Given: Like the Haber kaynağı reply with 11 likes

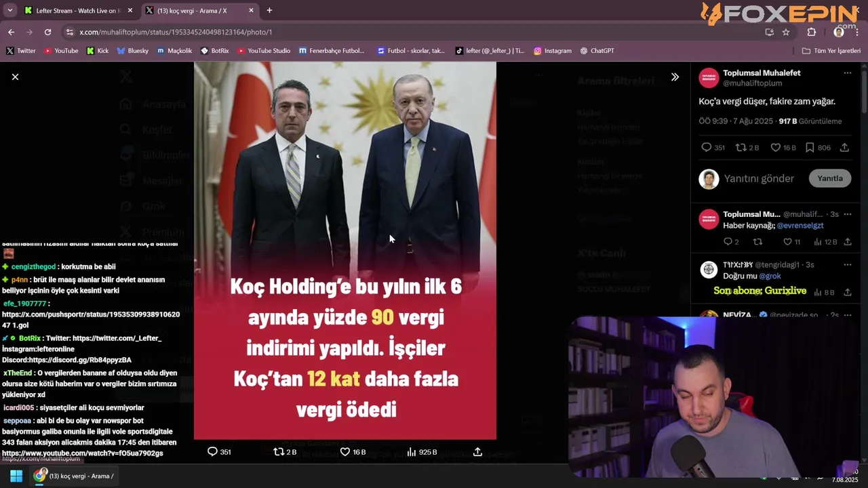Looking at the screenshot, I should tap(787, 241).
